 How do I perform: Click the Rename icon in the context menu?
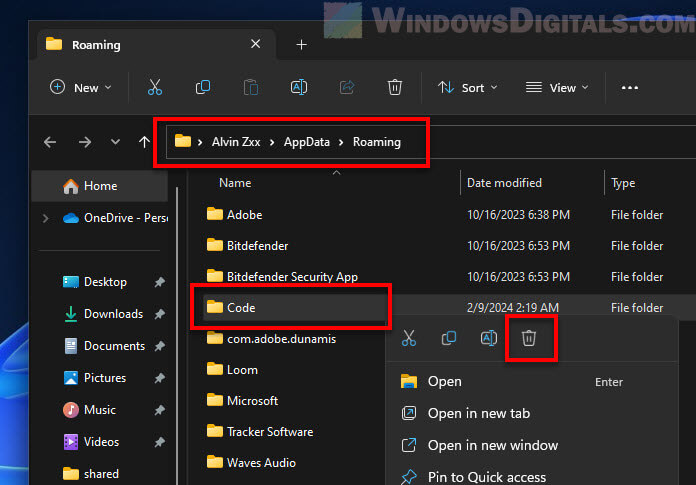click(x=489, y=338)
